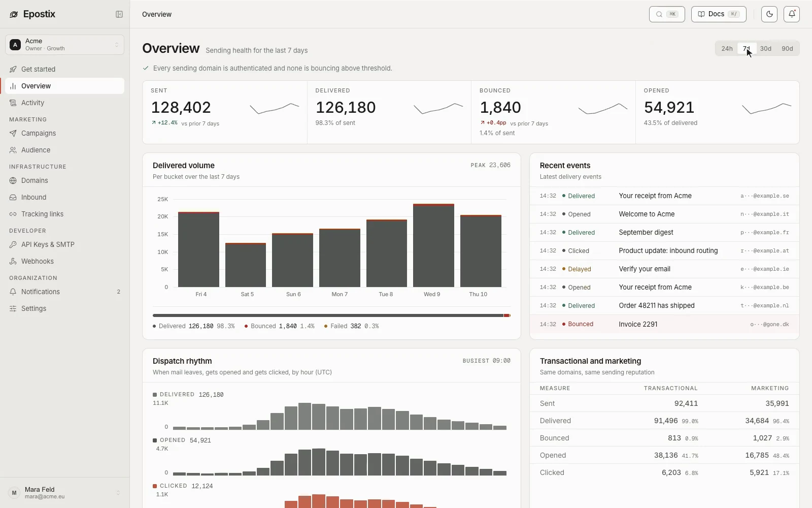Click the Campaigns paper plane icon
812x508 pixels.
(x=13, y=133)
